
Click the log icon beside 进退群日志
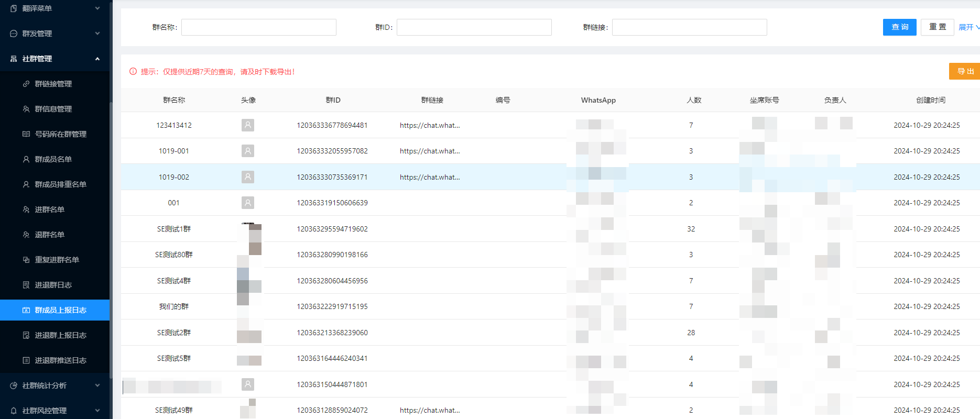pyautogui.click(x=26, y=285)
